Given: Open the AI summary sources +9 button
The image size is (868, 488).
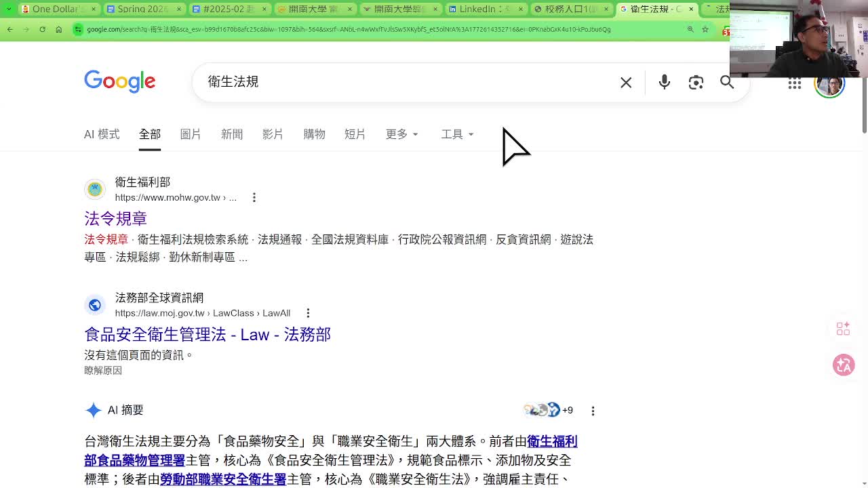Looking at the screenshot, I should pos(549,410).
